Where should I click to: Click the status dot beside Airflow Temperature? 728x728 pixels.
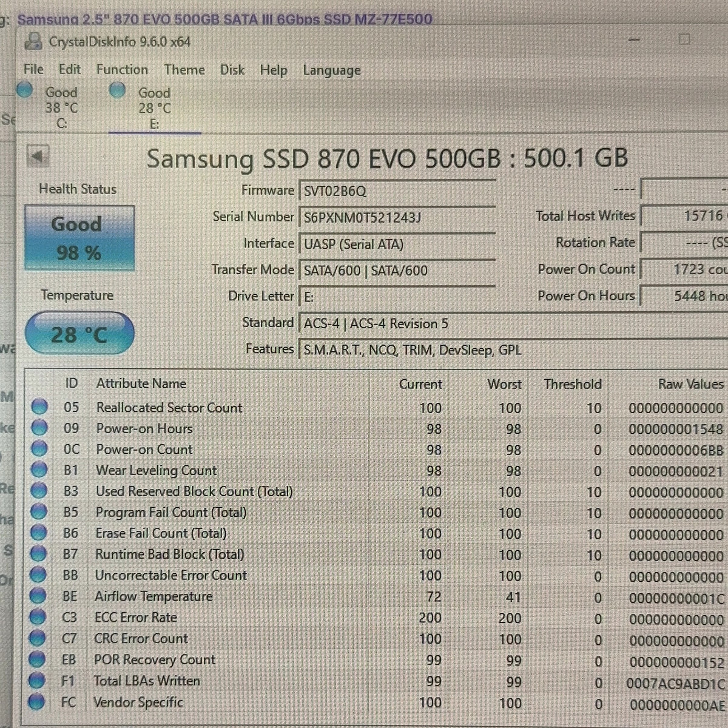pos(38,596)
